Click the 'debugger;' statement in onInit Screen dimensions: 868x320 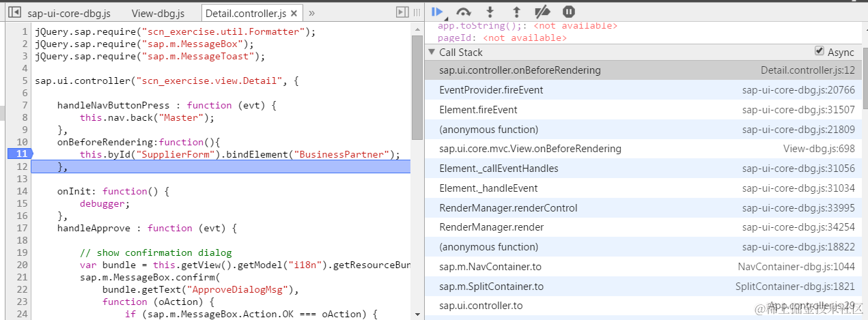[104, 203]
